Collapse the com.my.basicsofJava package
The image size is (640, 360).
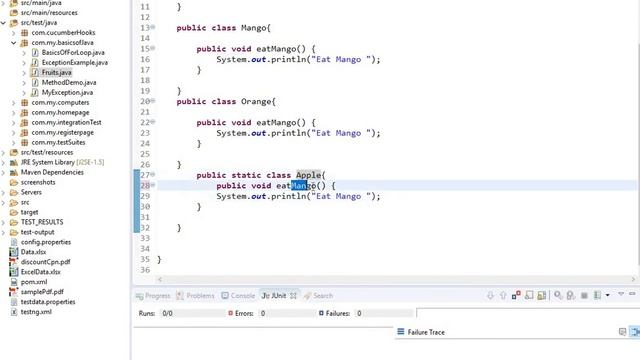coord(13,42)
